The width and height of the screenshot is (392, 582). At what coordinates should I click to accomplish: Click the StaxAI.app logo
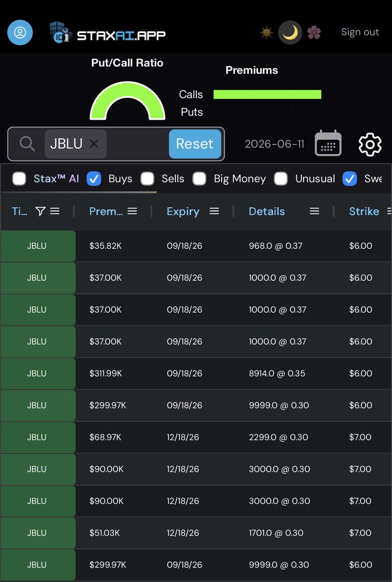coord(107,33)
